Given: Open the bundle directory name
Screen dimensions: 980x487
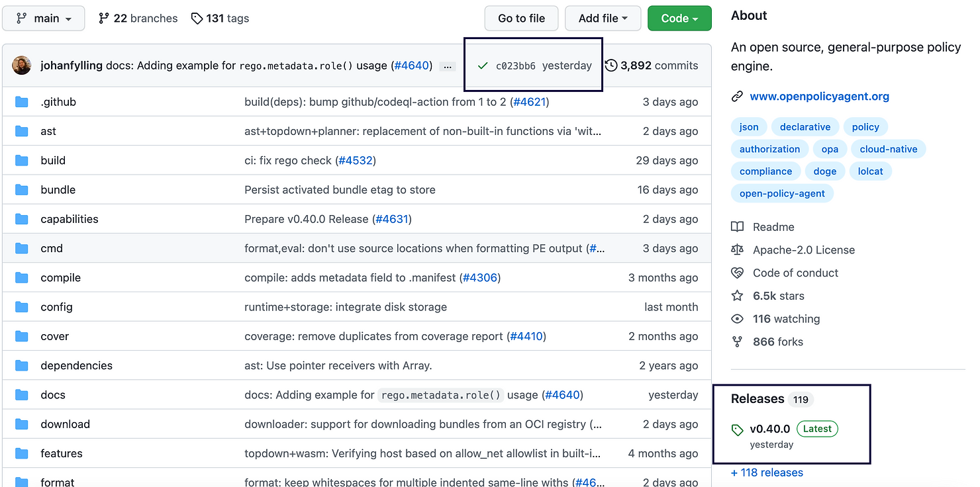Looking at the screenshot, I should point(58,190).
